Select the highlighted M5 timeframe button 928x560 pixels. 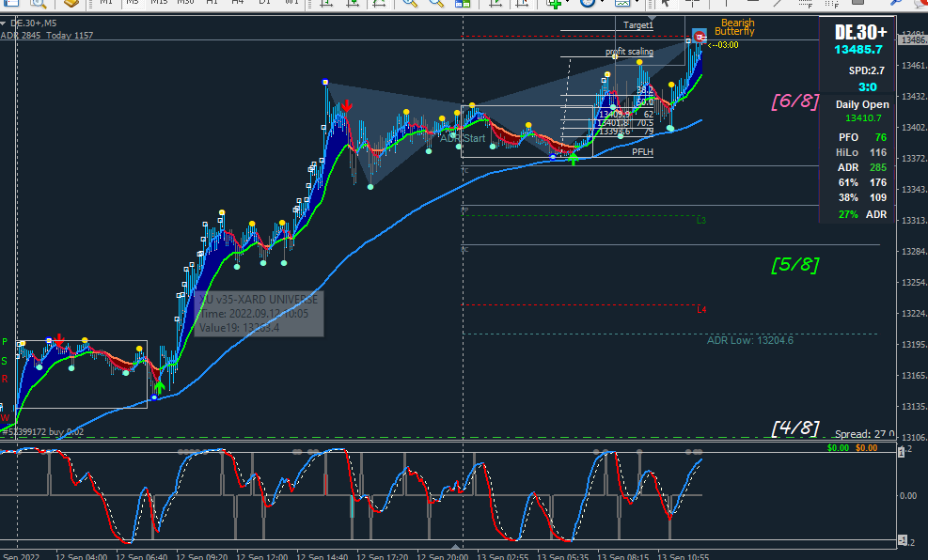[133, 3]
